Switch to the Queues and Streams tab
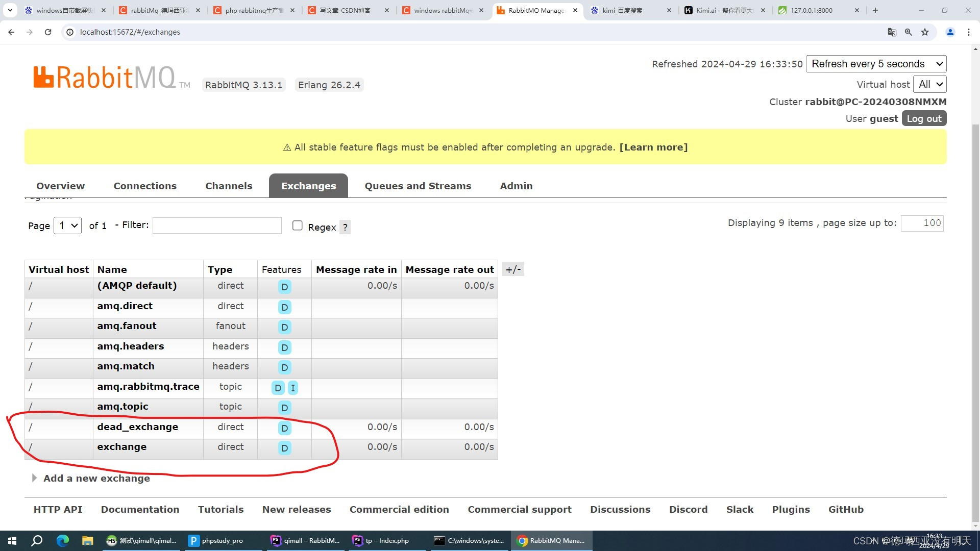The width and height of the screenshot is (980, 551). point(418,186)
